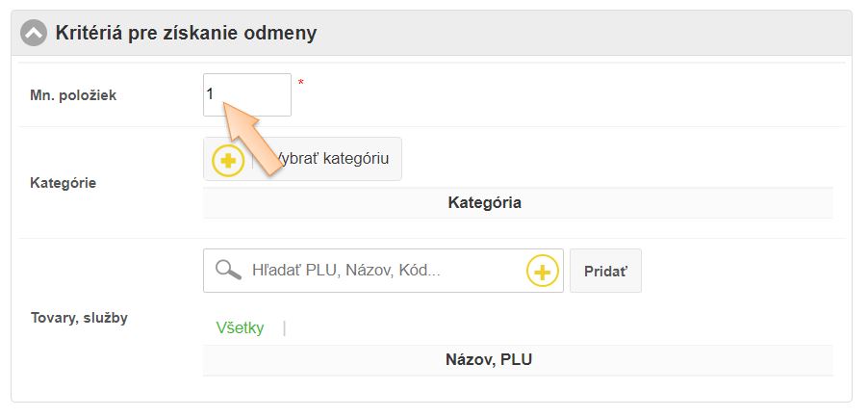Click the Tovary, služby row label
The width and height of the screenshot is (868, 417).
coord(79,318)
